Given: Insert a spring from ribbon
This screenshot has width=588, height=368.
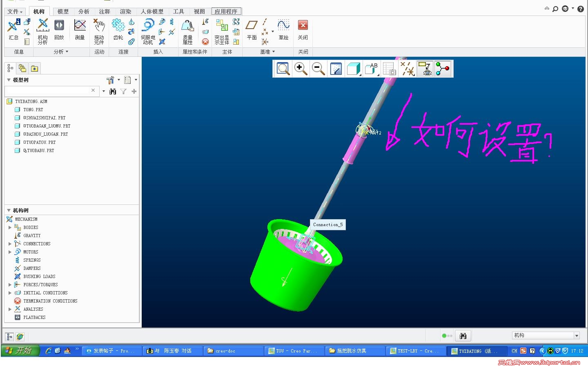Looking at the screenshot, I should click(172, 22).
